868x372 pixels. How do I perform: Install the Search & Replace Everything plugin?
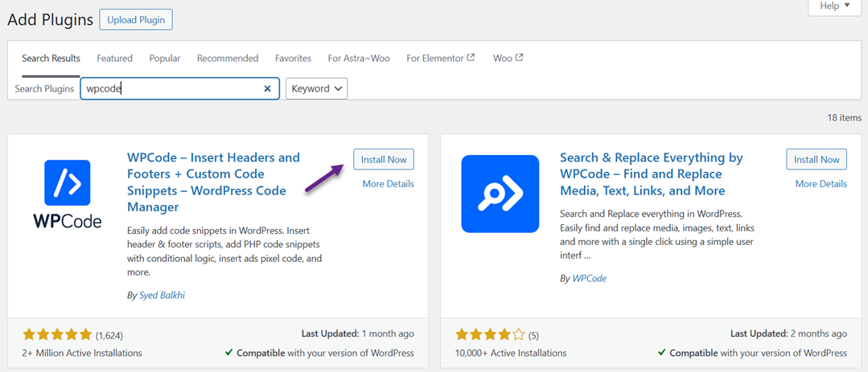point(817,159)
